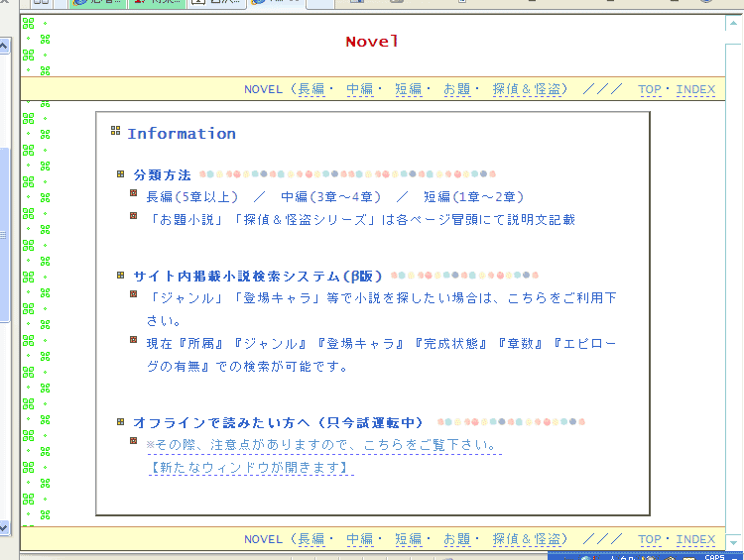Open 中編 link in header navigation bar
744x560 pixels.
[x=360, y=89]
